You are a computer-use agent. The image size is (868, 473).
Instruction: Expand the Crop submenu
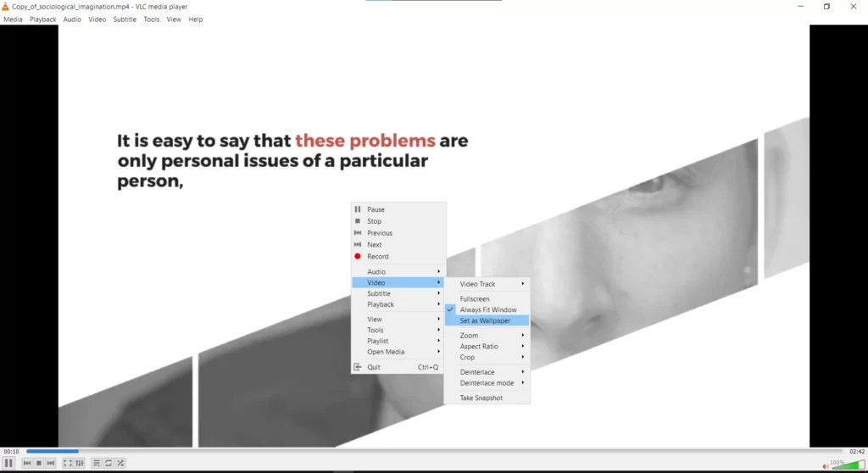click(487, 357)
